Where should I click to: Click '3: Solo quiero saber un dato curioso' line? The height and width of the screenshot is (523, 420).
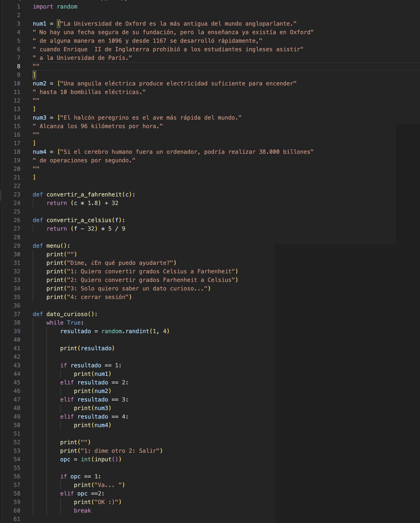(x=129, y=288)
